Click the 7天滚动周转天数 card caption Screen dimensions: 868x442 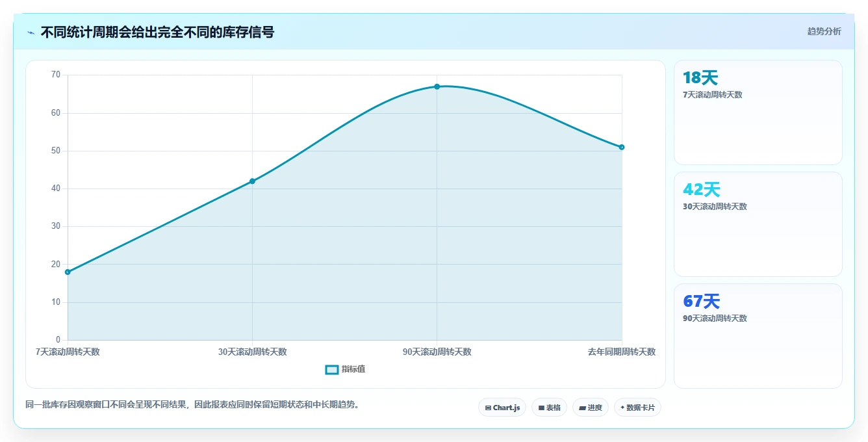tap(713, 95)
